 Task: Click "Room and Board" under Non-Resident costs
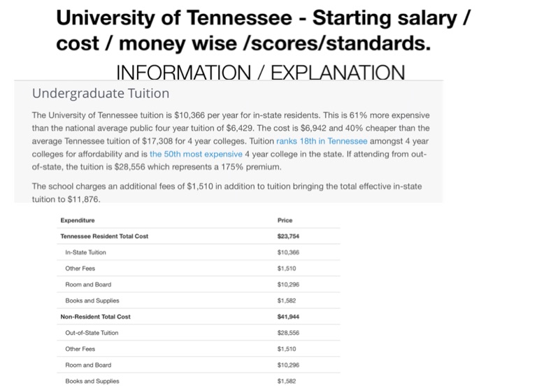tap(88, 365)
